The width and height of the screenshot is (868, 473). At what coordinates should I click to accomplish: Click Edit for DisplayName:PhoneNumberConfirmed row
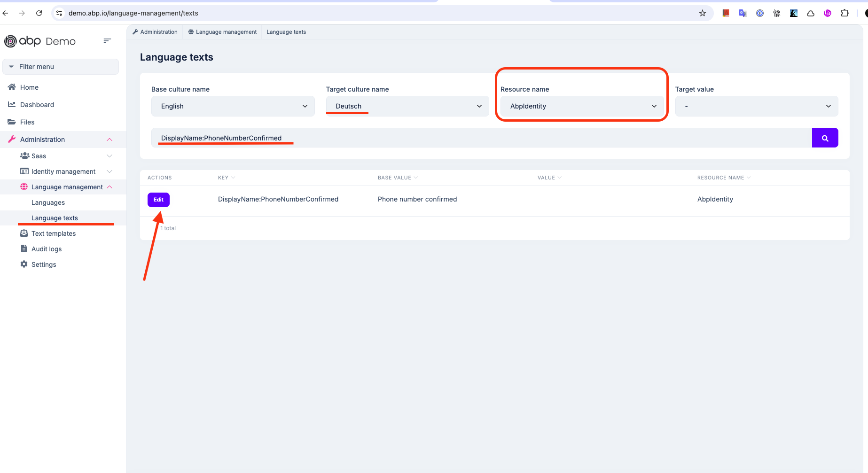coord(158,200)
